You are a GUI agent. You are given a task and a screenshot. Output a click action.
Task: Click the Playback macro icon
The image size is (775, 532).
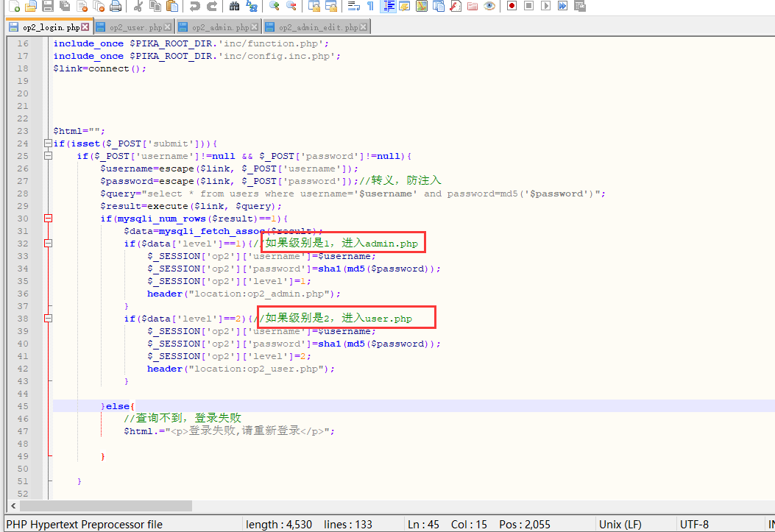coord(545,6)
